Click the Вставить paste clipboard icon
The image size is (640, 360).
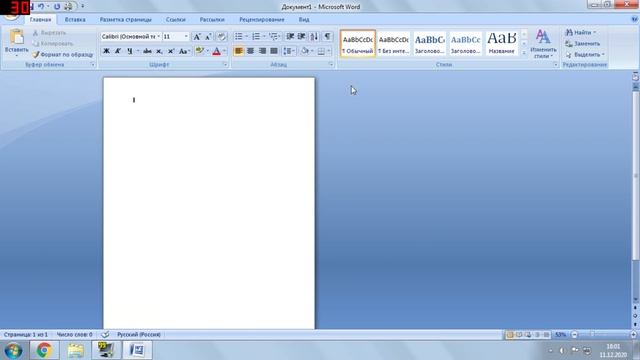pos(16,37)
